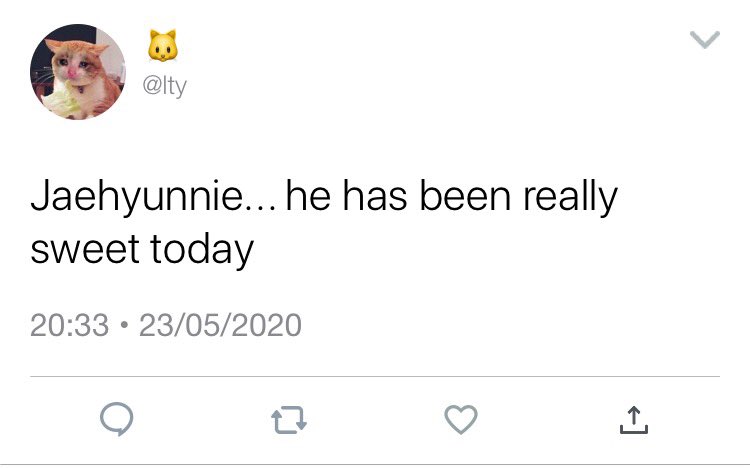Click the lettuce in the avatar photo

63,101
